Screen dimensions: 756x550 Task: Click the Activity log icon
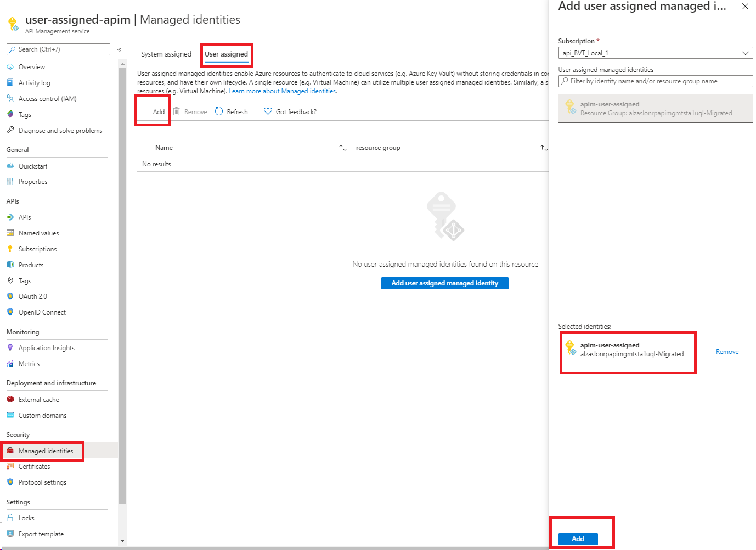pyautogui.click(x=10, y=83)
